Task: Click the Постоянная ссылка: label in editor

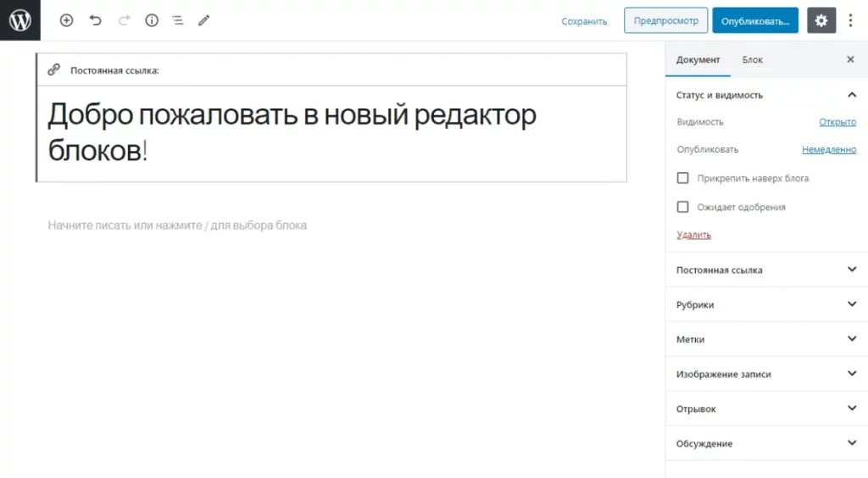Action: 114,70
